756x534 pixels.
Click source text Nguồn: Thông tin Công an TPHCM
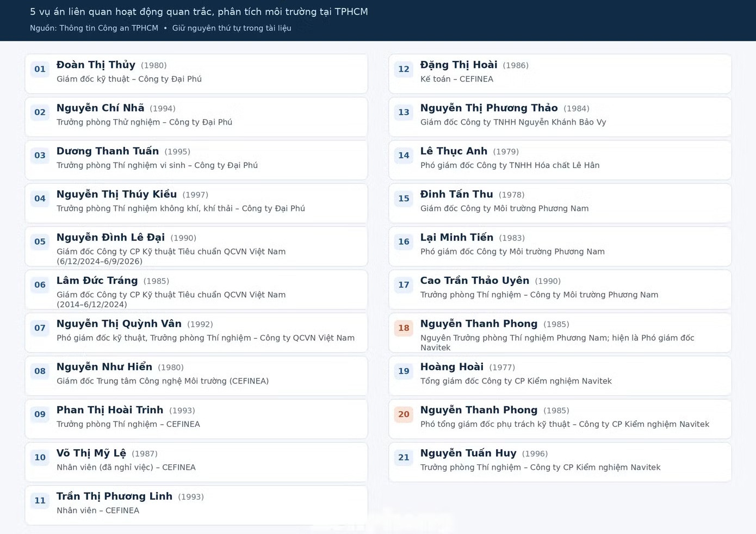[94, 28]
